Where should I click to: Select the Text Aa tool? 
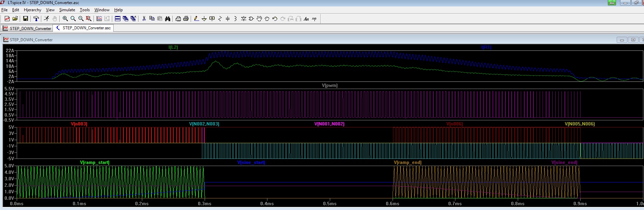pos(306,19)
